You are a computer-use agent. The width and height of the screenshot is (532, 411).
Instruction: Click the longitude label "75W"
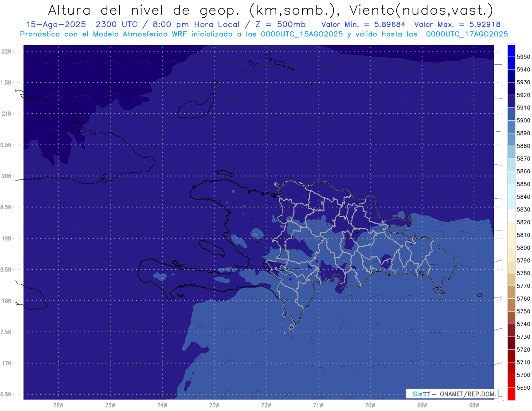point(110,405)
